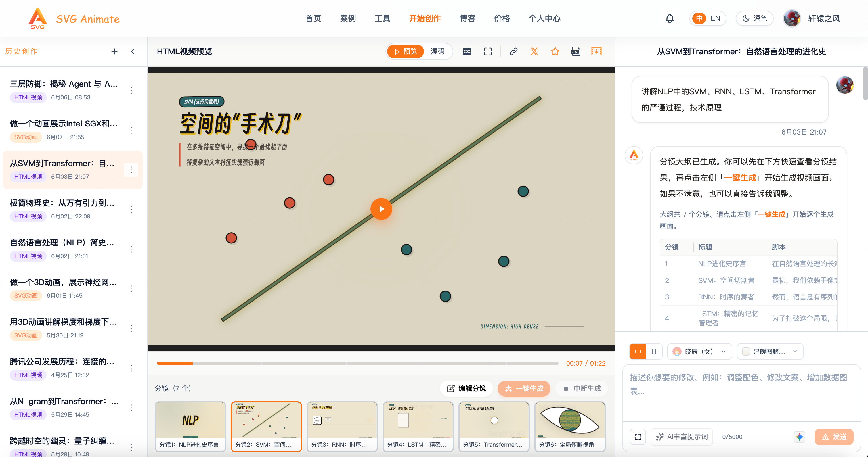
Task: Copy the share link icon
Action: click(513, 51)
